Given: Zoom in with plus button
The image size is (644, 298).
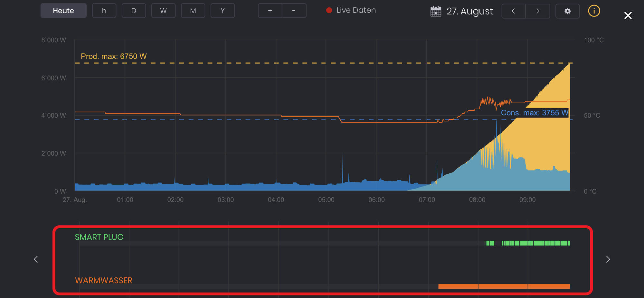Looking at the screenshot, I should pyautogui.click(x=270, y=11).
